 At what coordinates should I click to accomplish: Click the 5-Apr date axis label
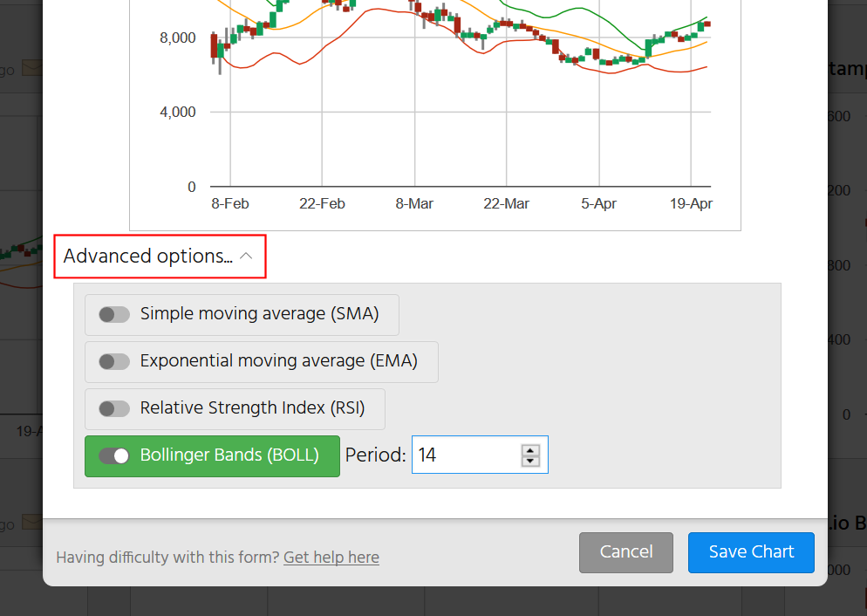click(599, 204)
